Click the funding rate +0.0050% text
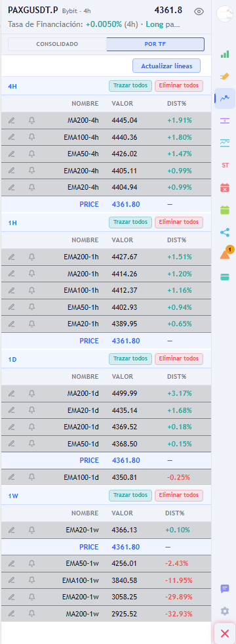The height and width of the screenshot is (644, 236). [x=104, y=24]
